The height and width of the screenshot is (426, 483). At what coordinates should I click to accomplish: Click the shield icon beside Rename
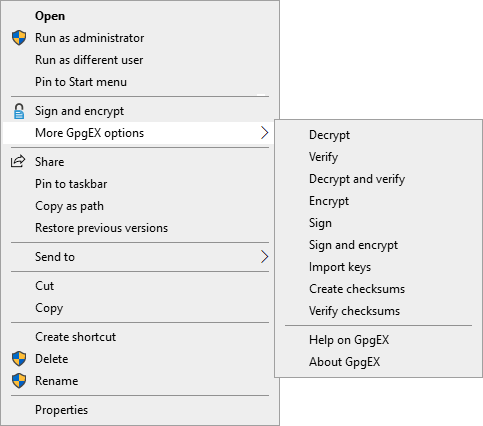click(x=19, y=381)
